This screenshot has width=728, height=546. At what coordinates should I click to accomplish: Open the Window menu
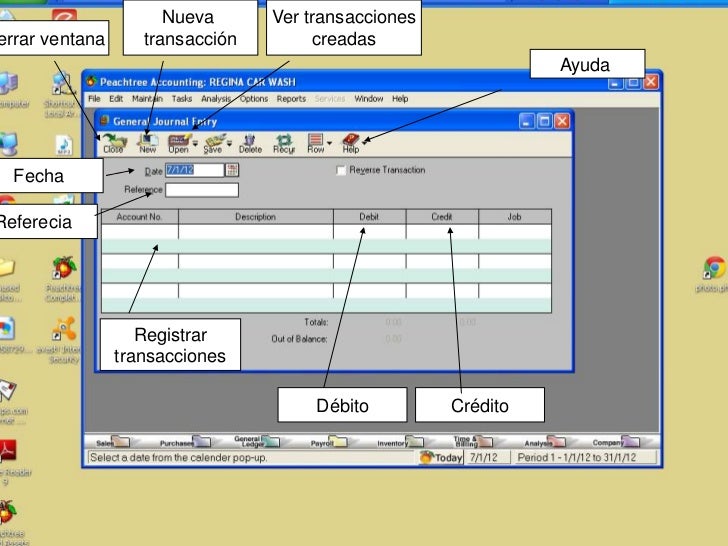369,98
